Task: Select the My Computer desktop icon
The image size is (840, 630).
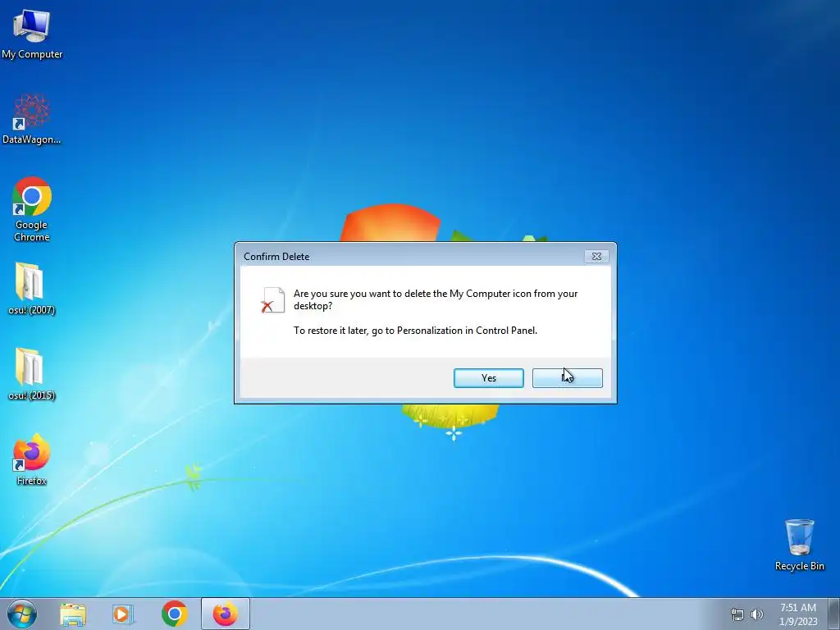Action: pos(32,34)
